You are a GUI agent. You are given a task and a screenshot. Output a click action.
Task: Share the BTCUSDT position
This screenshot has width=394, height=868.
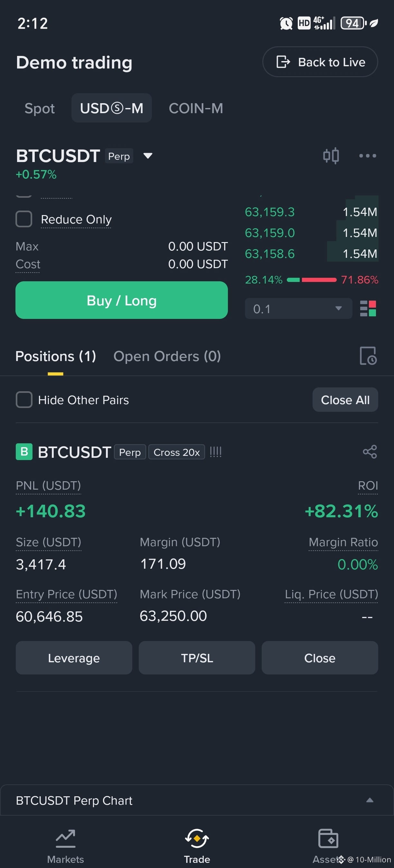click(x=370, y=452)
